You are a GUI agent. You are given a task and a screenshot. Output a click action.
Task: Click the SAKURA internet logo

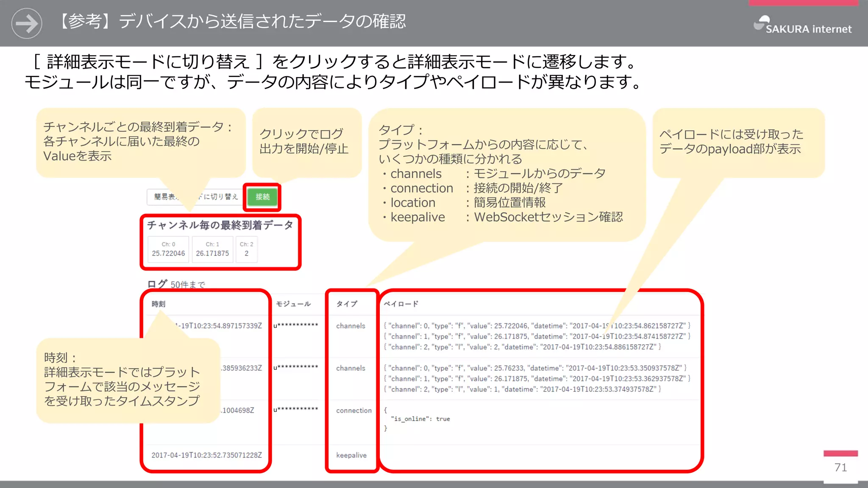coord(802,25)
